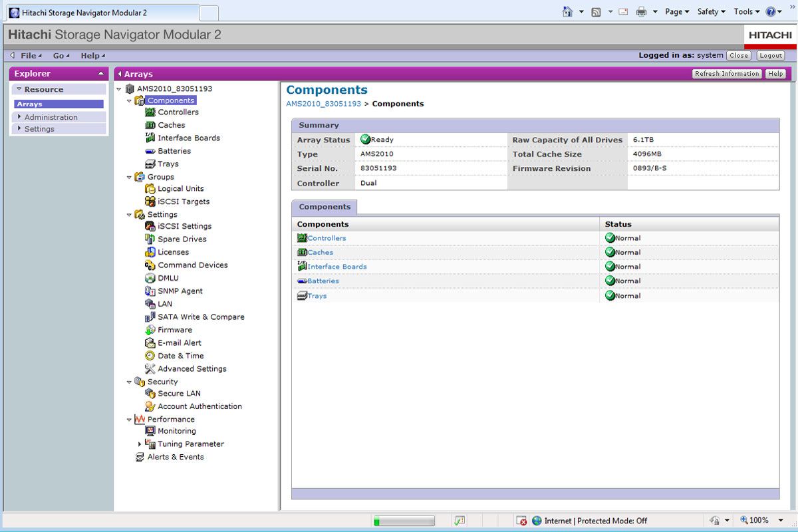Select the Spare Drives icon
Viewport: 798px width, 532px height.
pos(149,239)
